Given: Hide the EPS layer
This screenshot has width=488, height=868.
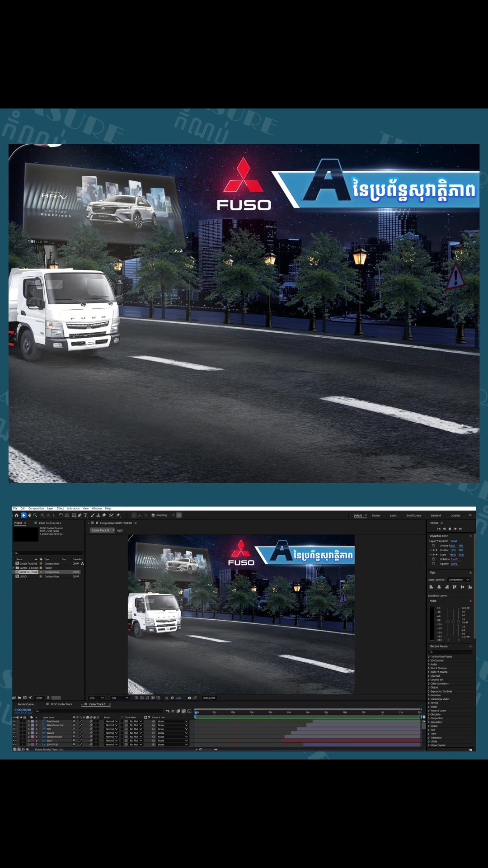Looking at the screenshot, I should tap(14, 729).
